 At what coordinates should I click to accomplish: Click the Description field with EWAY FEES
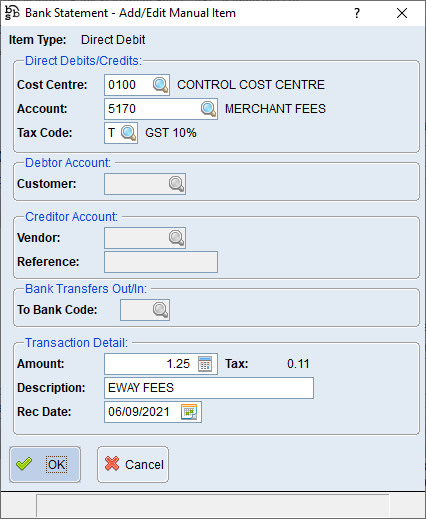209,388
